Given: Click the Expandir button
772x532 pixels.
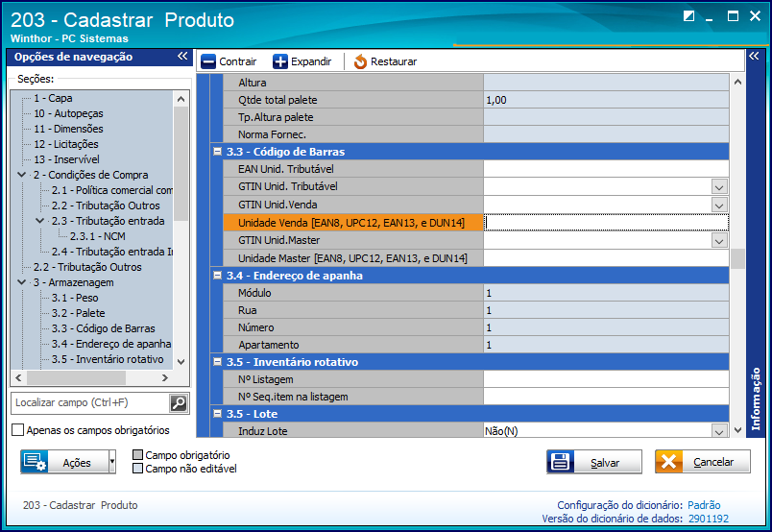Looking at the screenshot, I should pos(302,61).
